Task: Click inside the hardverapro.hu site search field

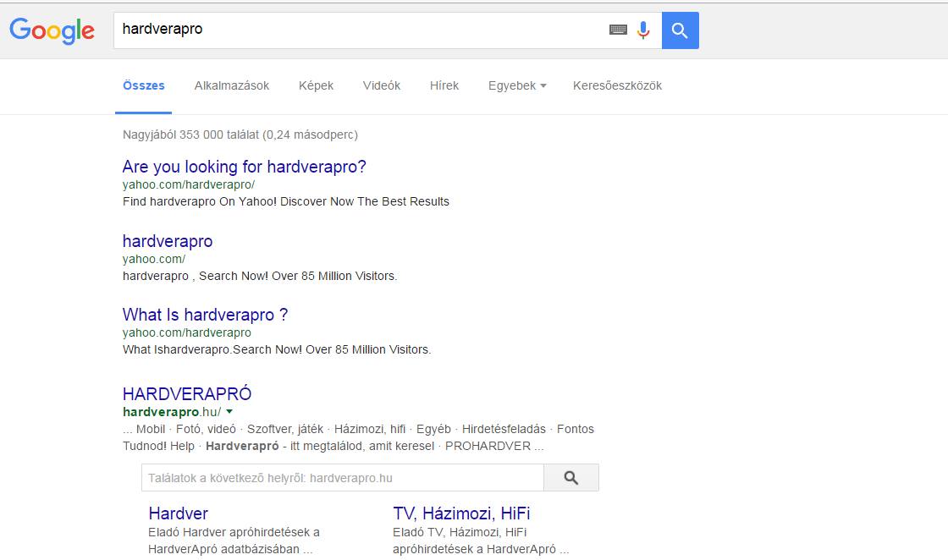Action: [343, 478]
